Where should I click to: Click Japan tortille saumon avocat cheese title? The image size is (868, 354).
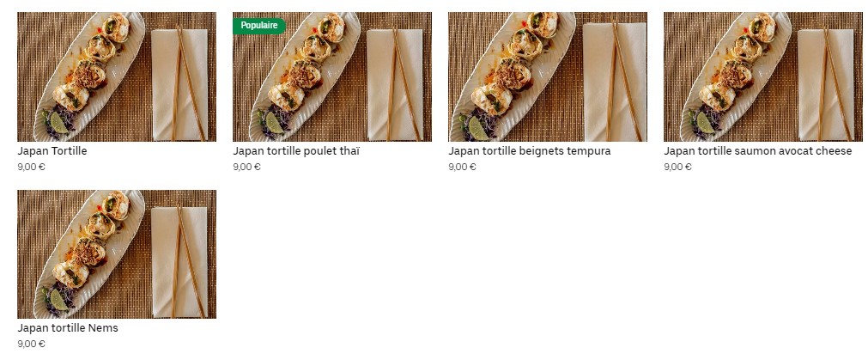click(758, 150)
